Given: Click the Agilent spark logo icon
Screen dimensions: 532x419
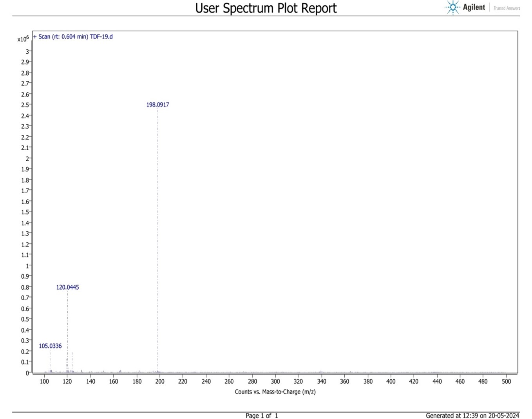Looking at the screenshot, I should 452,7.
